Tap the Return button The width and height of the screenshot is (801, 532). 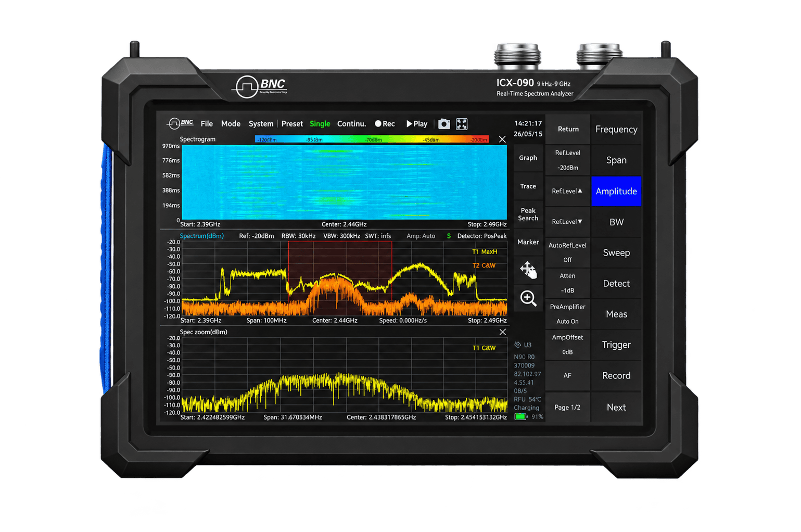[568, 129]
